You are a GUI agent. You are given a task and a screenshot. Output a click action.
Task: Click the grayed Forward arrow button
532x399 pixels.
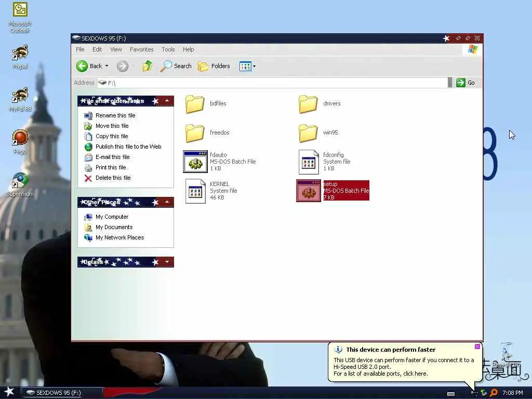point(123,66)
